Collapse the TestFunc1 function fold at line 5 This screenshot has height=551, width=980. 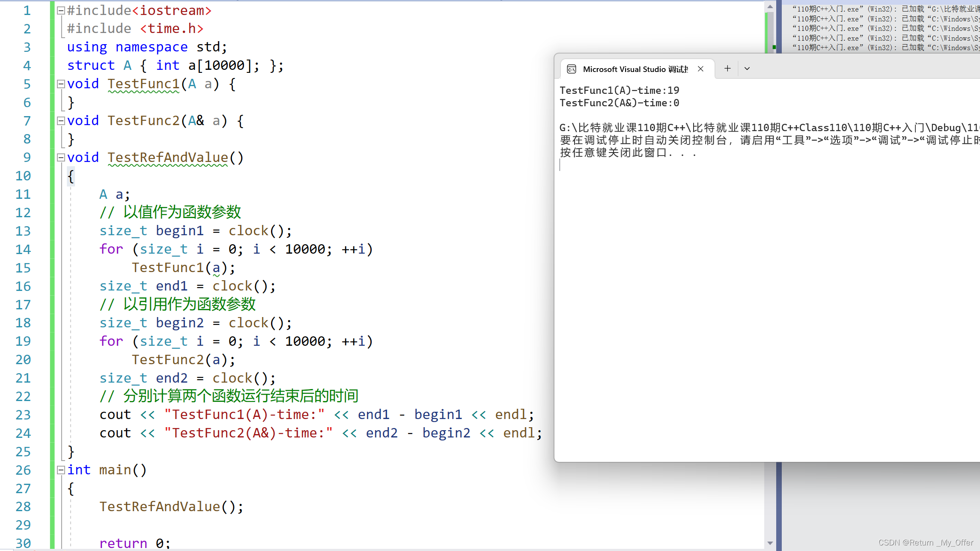61,84
